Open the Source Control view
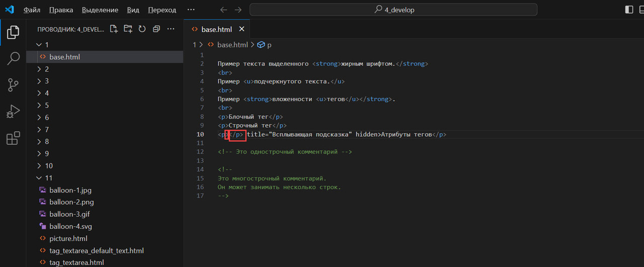 point(13,85)
